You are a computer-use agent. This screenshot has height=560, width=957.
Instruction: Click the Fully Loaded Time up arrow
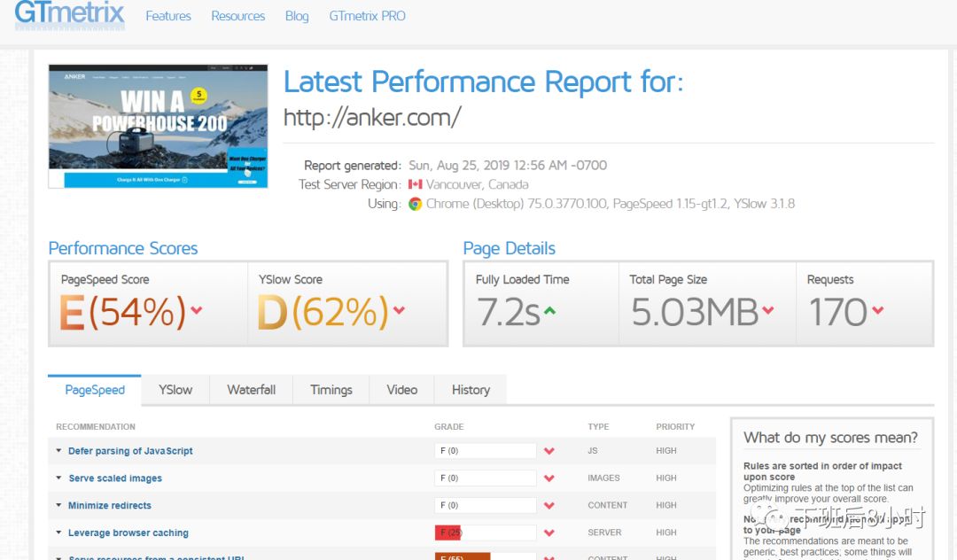[550, 310]
